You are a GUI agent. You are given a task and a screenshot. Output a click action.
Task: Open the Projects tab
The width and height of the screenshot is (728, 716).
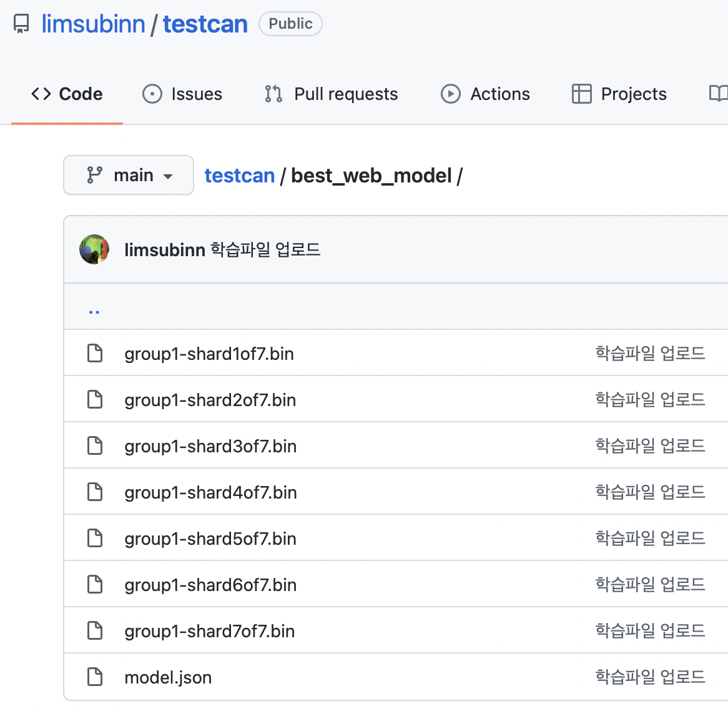619,94
